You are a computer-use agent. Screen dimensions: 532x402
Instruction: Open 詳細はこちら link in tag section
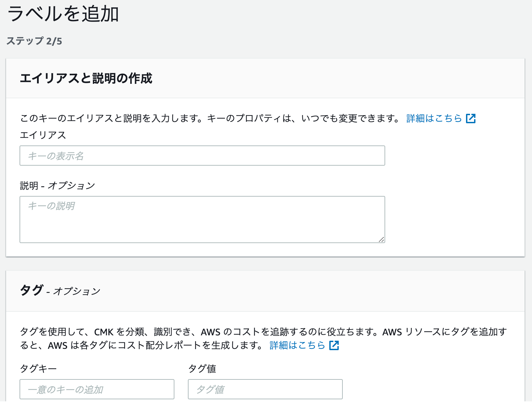[297, 345]
